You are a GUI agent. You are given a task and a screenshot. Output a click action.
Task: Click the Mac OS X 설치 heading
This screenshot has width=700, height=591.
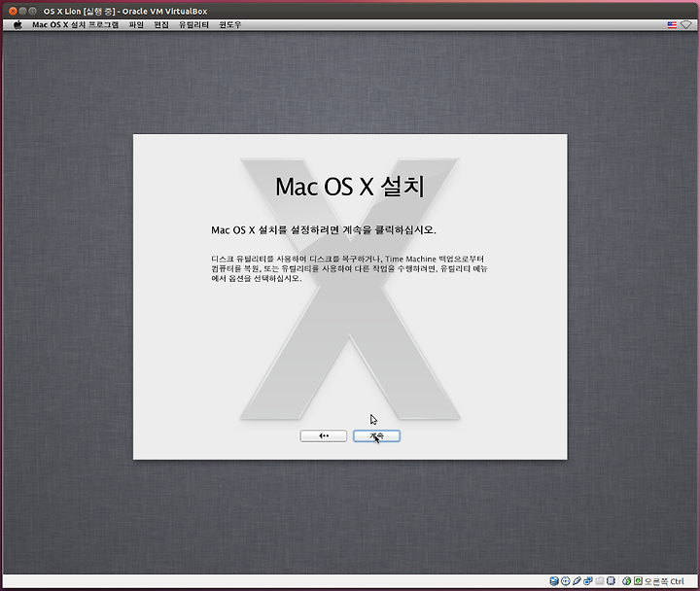pyautogui.click(x=350, y=186)
